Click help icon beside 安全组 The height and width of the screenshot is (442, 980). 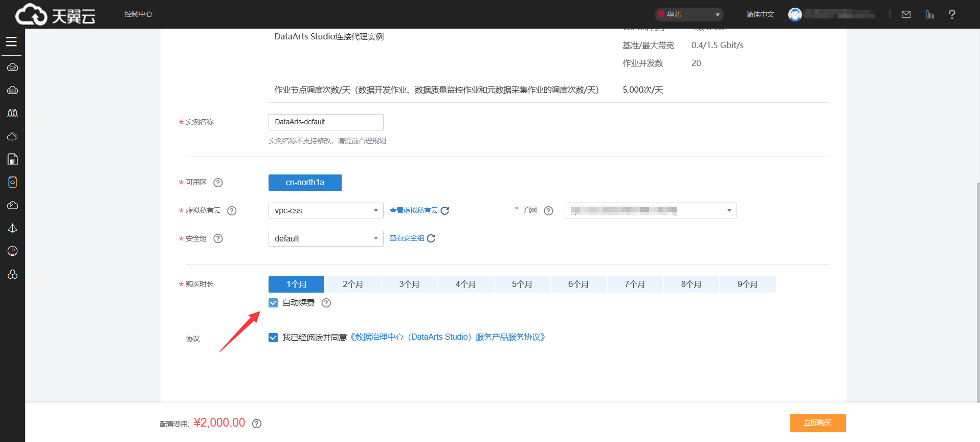[218, 238]
